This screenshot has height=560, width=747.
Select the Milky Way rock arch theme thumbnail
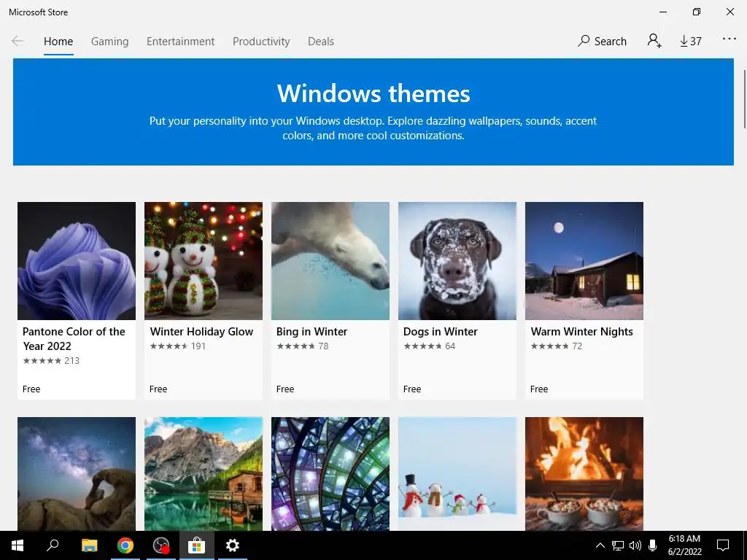point(77,474)
